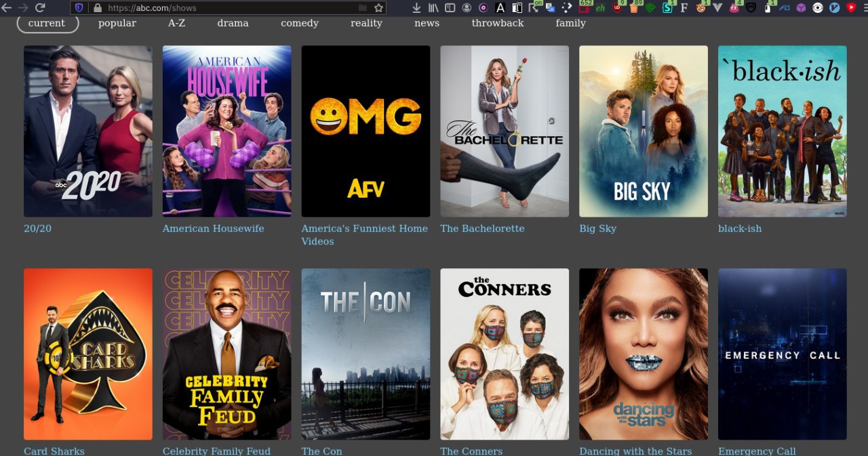Open the 20/20 show poster
The image size is (868, 456).
pyautogui.click(x=88, y=131)
